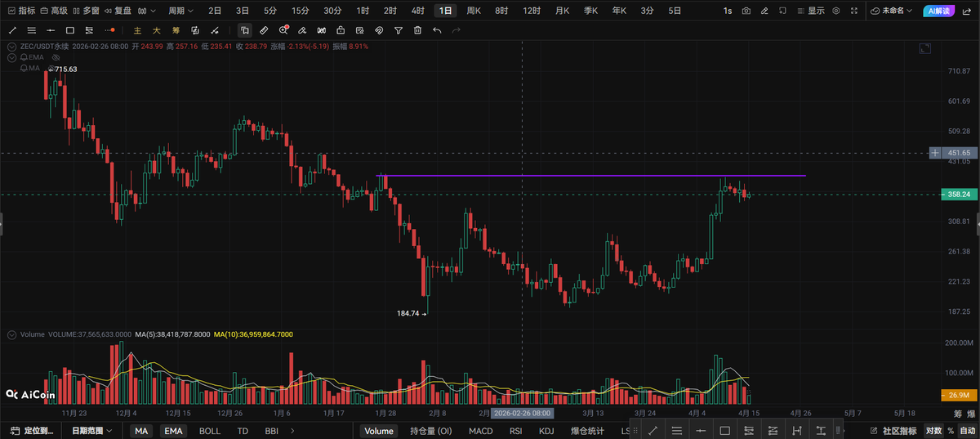Collapse the EMA indicator row chevron
Image resolution: width=980 pixels, height=439 pixels.
(12, 57)
